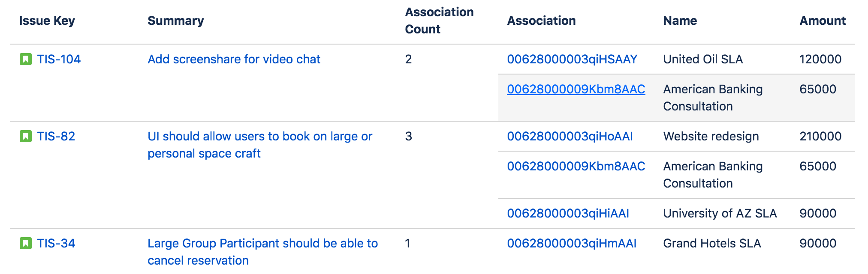Open association 00628000003qiHSAAY
868x274 pixels.
point(572,59)
